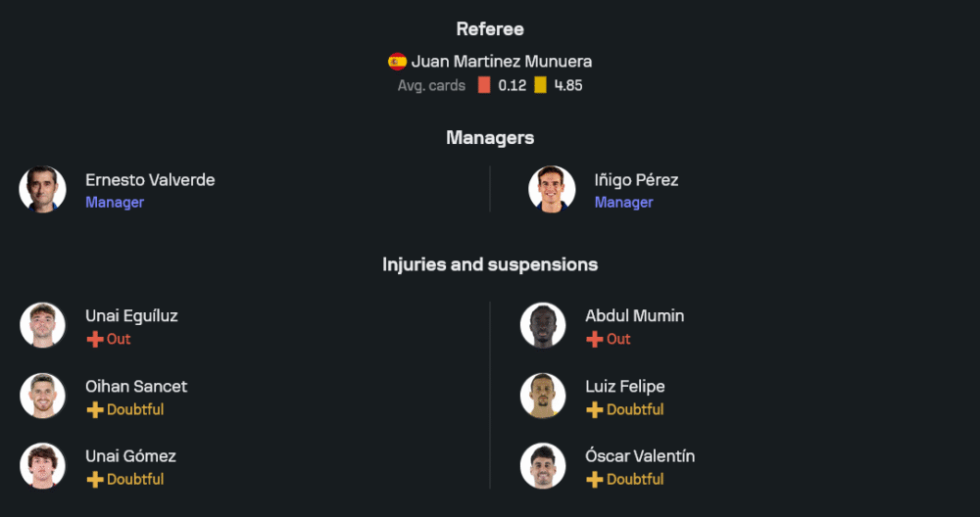Click the red injury cross under Unai Eguíluz
980x517 pixels.
95,340
